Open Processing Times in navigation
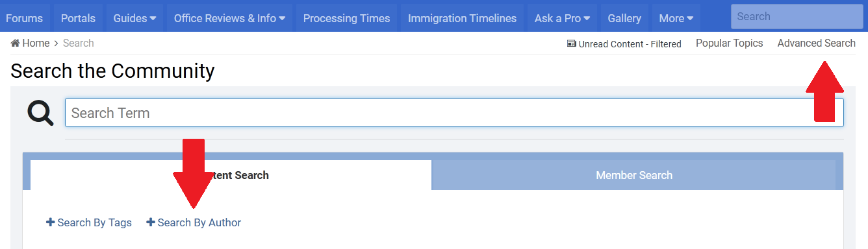Image resolution: width=868 pixels, height=249 pixels. pyautogui.click(x=346, y=18)
